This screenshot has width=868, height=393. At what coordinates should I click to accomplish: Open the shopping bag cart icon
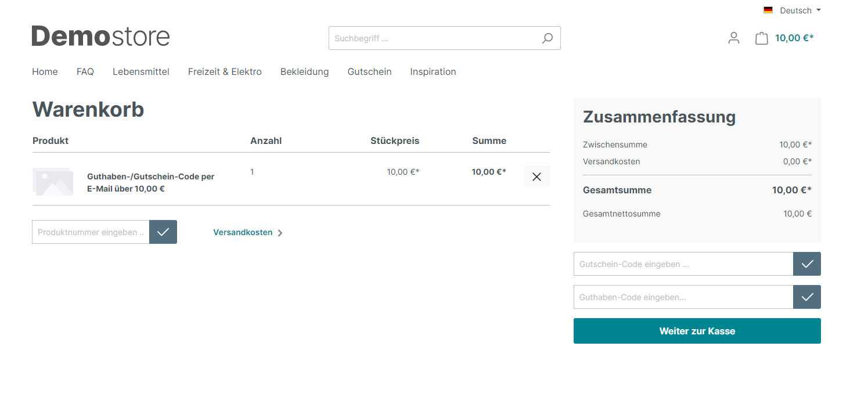pyautogui.click(x=761, y=38)
